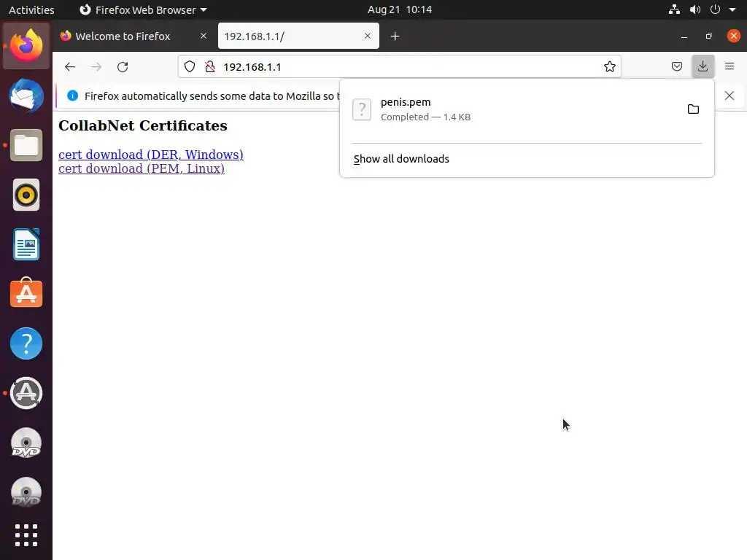This screenshot has height=560, width=747.
Task: Click the CollabNet Certificates heading
Action: click(x=143, y=125)
